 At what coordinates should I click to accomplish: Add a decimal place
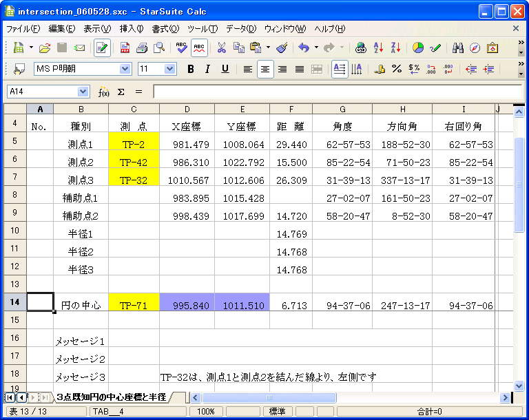coord(431,69)
